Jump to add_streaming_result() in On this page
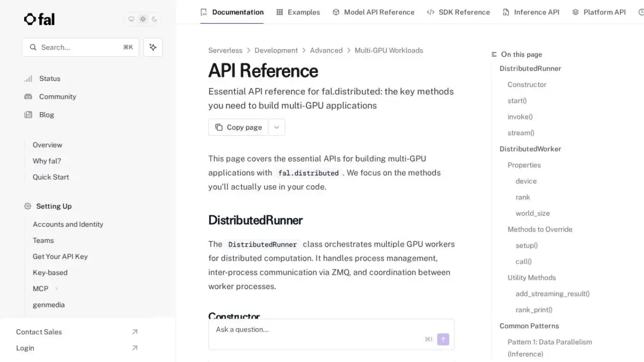The width and height of the screenshot is (644, 362). coord(553,294)
